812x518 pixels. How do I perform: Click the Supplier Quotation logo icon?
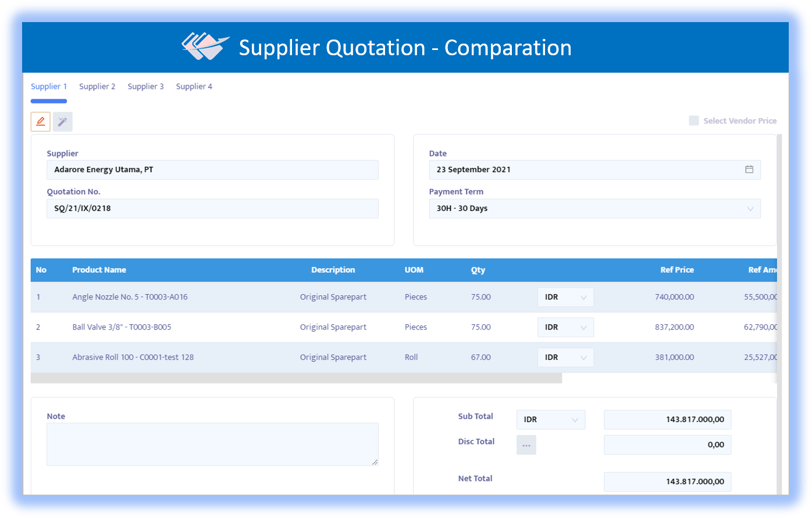click(x=202, y=47)
